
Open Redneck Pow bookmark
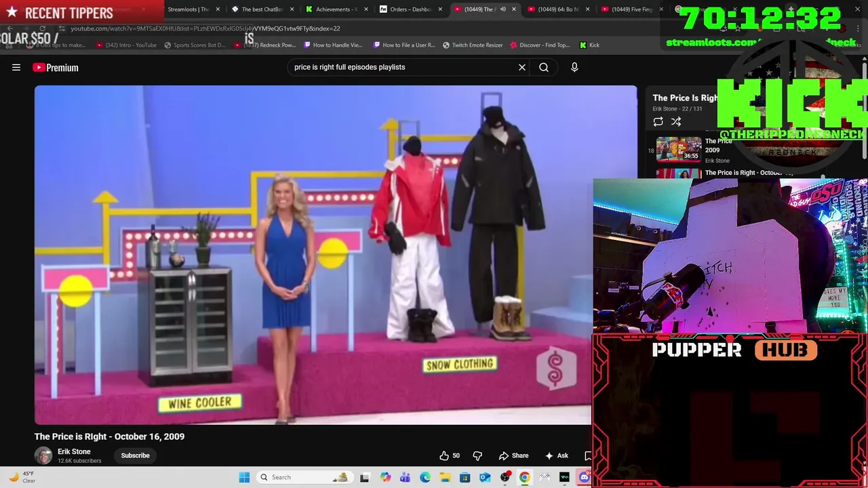pyautogui.click(x=265, y=45)
